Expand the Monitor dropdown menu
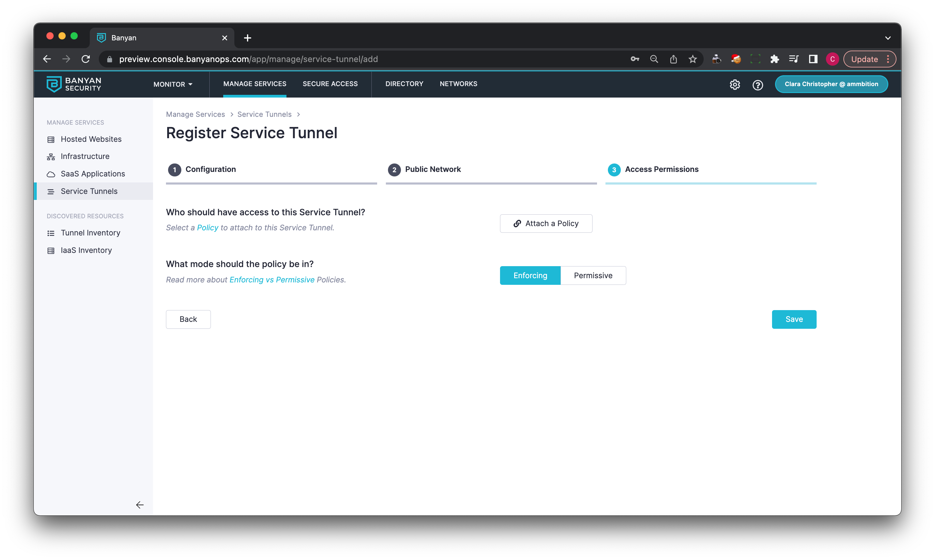Image resolution: width=935 pixels, height=560 pixels. pyautogui.click(x=173, y=84)
